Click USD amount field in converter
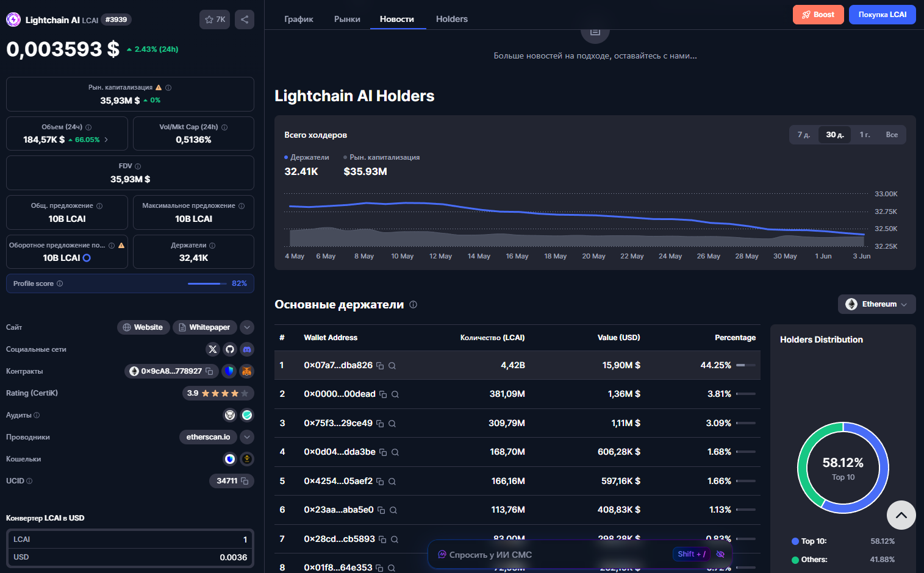This screenshot has height=573, width=924. click(x=130, y=557)
